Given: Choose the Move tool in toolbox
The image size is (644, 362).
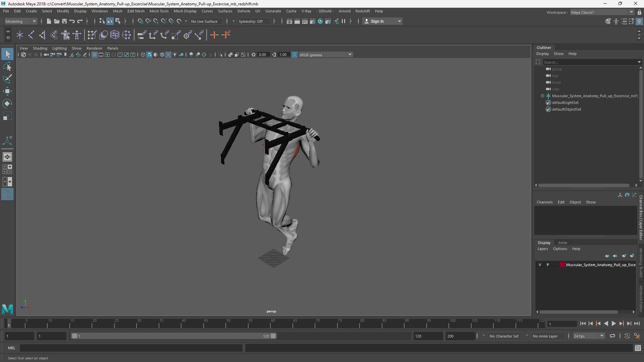Looking at the screenshot, I should pos(7,91).
